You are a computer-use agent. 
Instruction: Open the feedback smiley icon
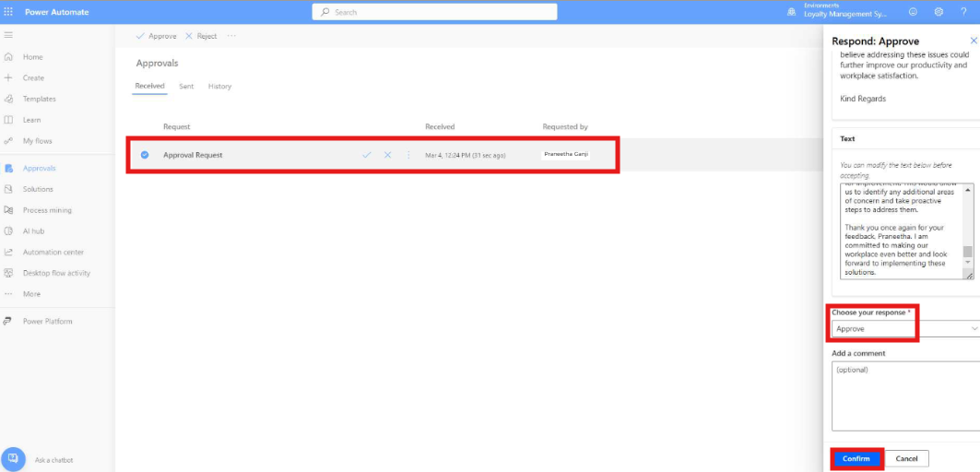tap(913, 12)
